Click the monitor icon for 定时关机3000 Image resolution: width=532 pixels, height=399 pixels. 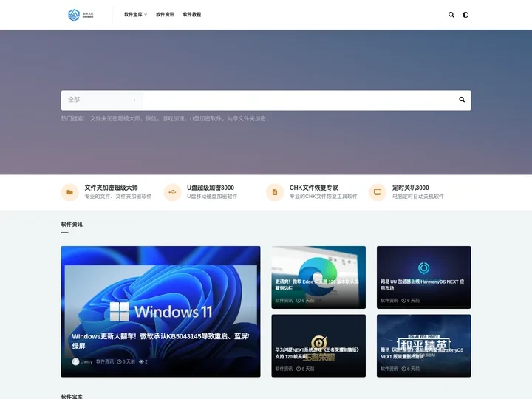pos(378,192)
